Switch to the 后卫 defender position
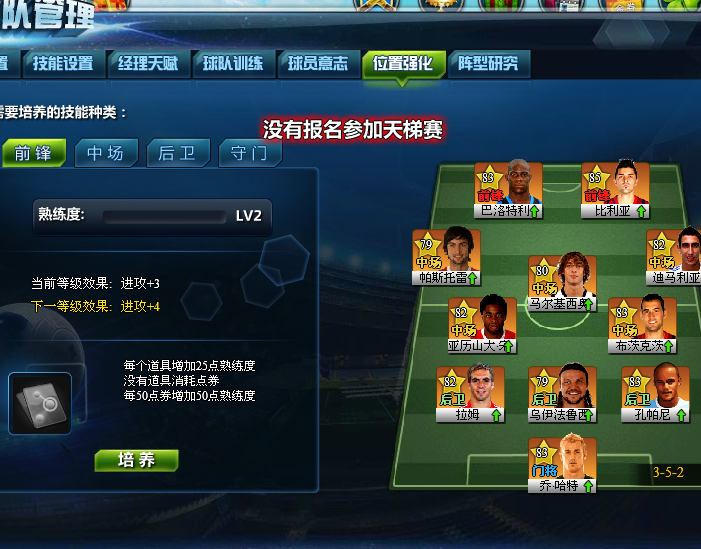 click(x=178, y=153)
